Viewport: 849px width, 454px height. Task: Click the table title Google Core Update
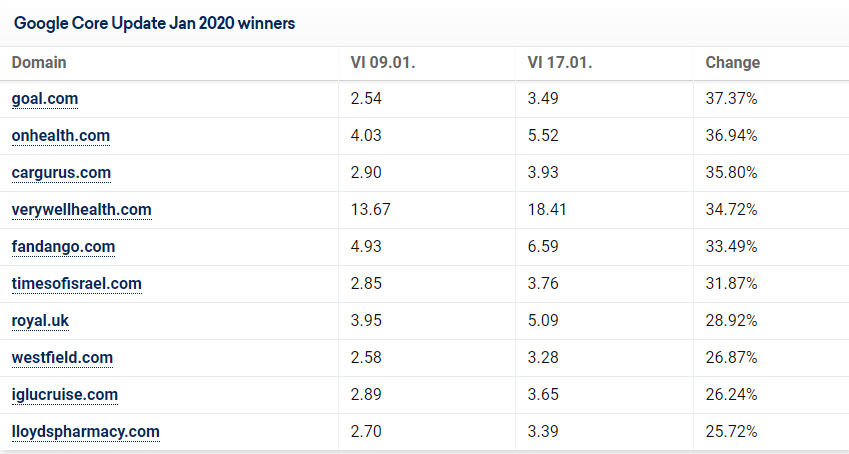(x=154, y=23)
